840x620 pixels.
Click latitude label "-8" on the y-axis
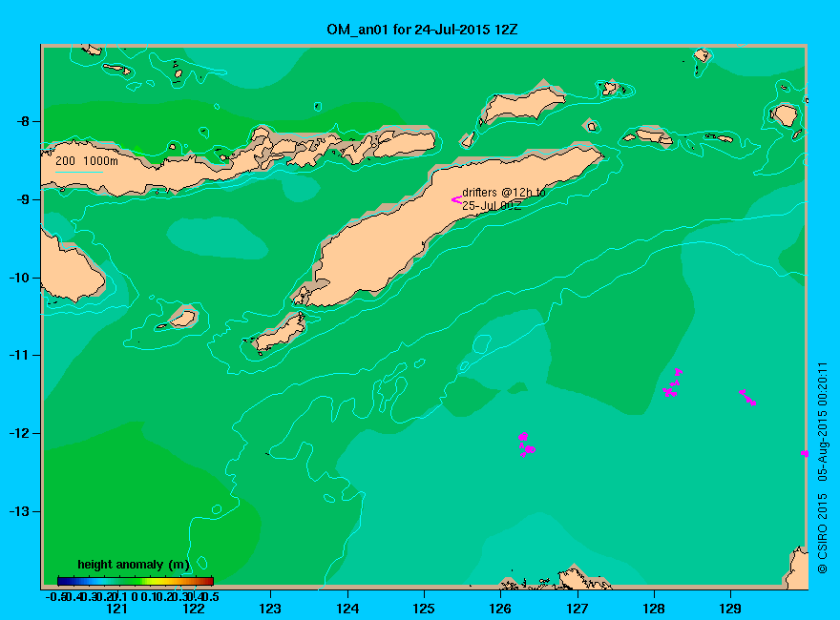click(x=23, y=121)
